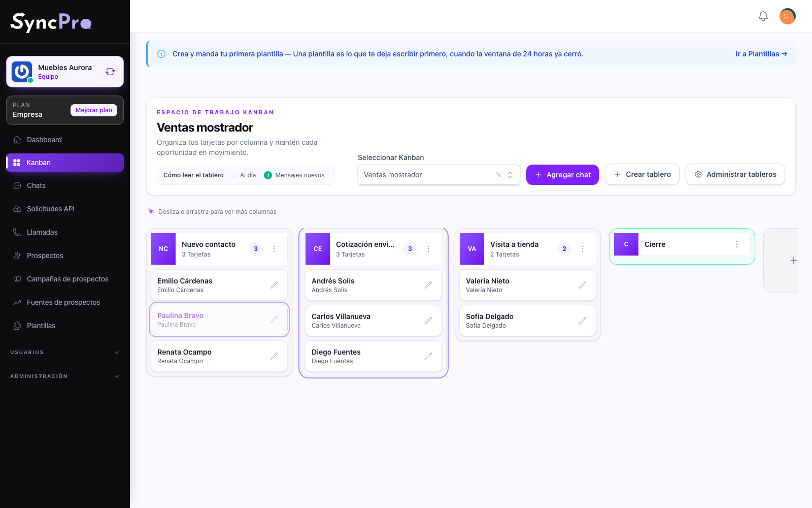
Task: Switch workspace using the sync icon
Action: pyautogui.click(x=110, y=72)
